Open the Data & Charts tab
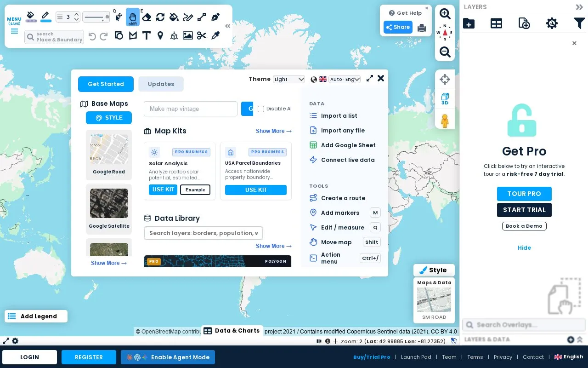 (x=232, y=331)
